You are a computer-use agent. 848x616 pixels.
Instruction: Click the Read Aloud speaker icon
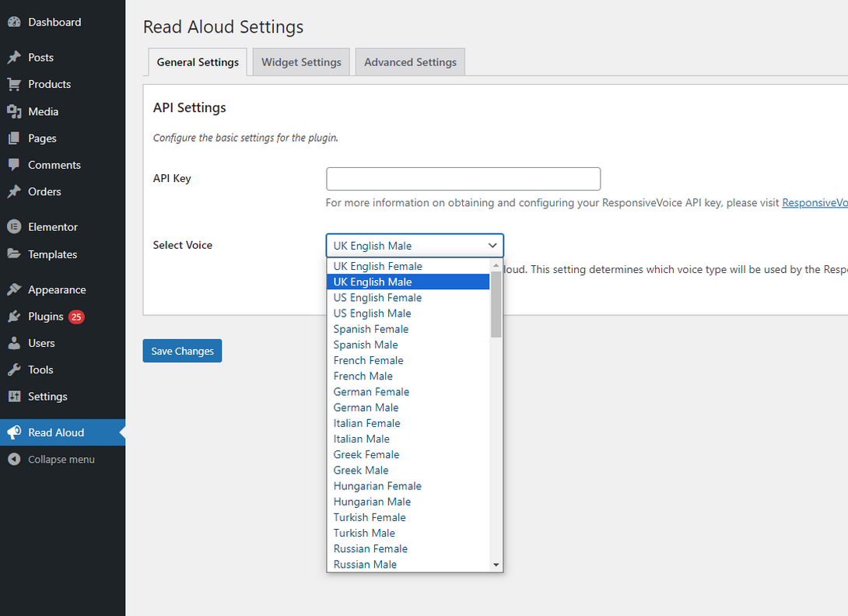pos(16,432)
